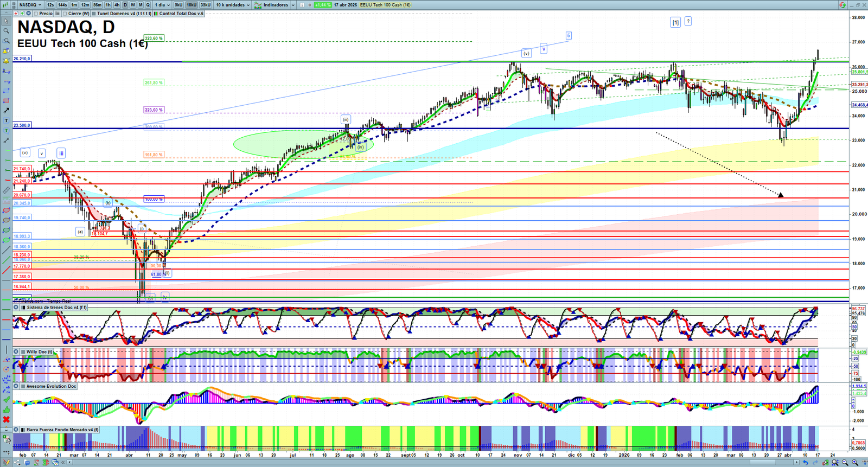Close the Awesome Evolution Doc panel X icon
The width and height of the screenshot is (868, 467).
pos(16,386)
